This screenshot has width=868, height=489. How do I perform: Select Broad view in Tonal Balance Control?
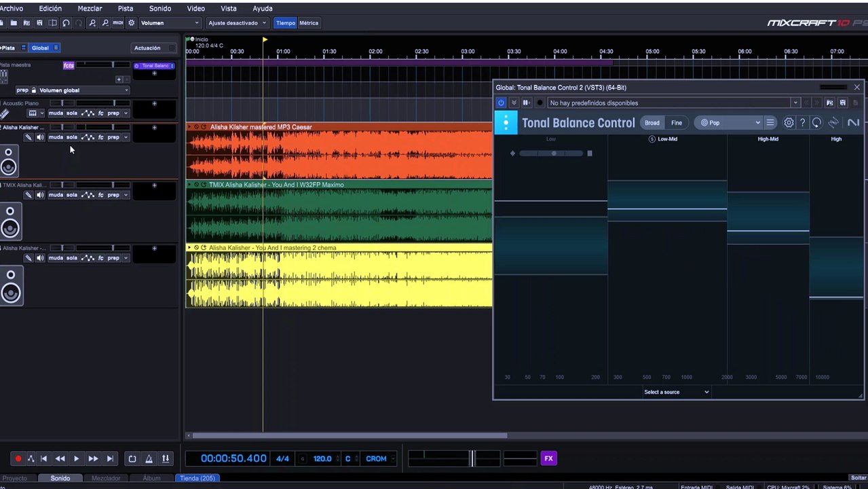point(652,123)
